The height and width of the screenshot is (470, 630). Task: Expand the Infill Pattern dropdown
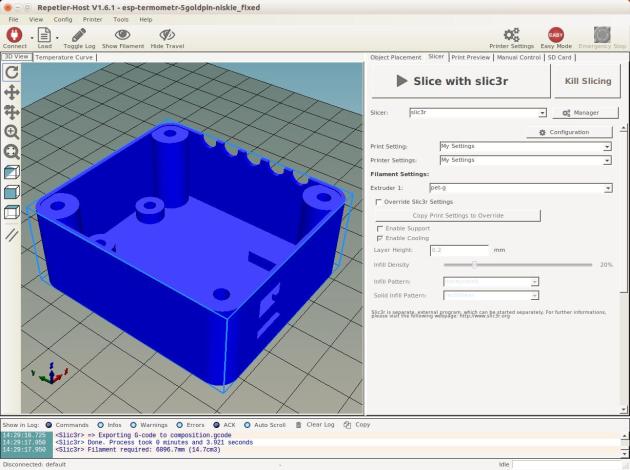point(534,282)
